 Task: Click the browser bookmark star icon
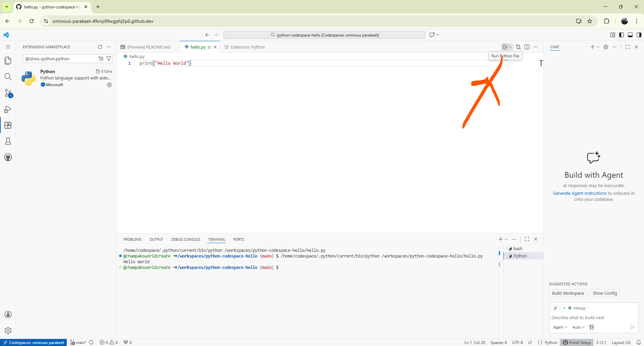pyautogui.click(x=590, y=21)
